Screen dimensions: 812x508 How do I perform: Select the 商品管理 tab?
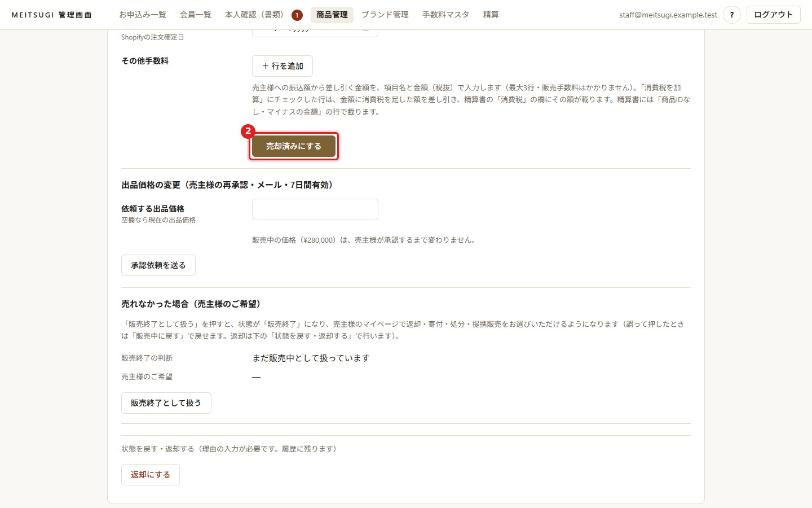332,15
